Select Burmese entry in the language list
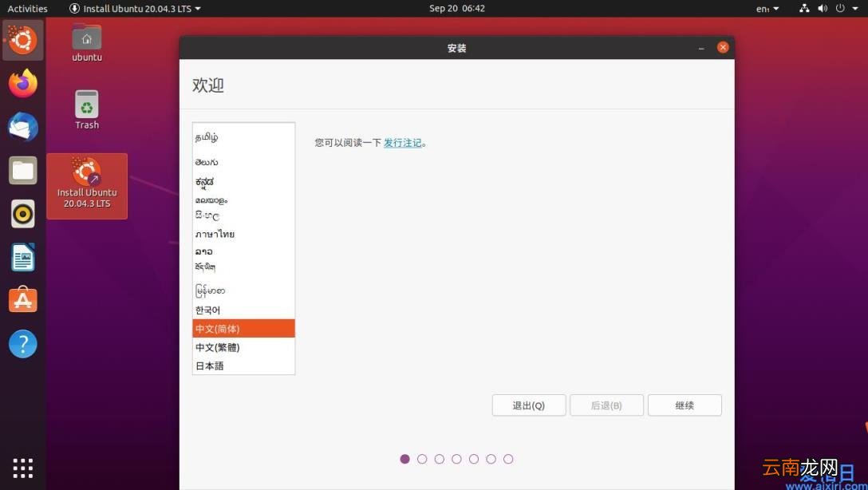This screenshot has width=868, height=490. [x=243, y=290]
